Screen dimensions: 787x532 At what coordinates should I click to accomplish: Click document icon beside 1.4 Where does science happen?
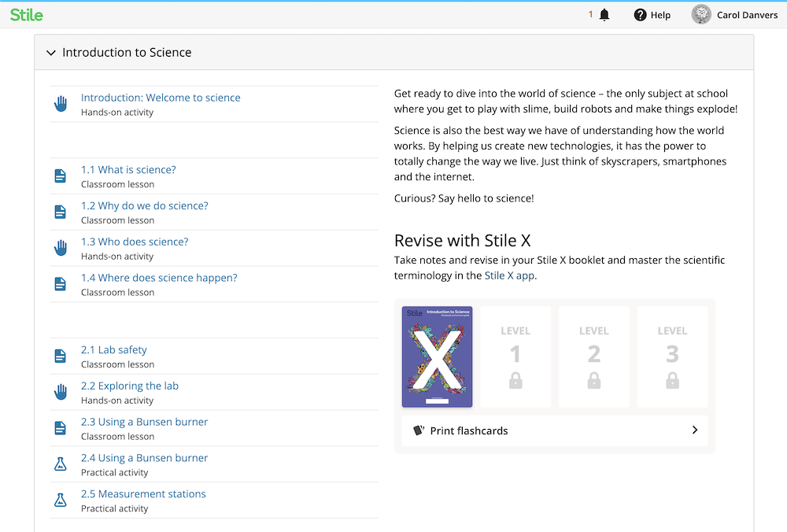(61, 284)
